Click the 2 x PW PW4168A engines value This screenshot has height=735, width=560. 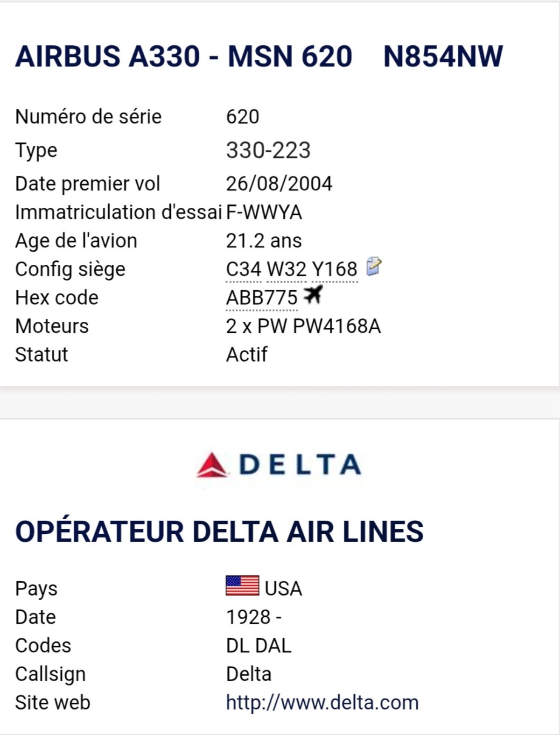coord(303,326)
